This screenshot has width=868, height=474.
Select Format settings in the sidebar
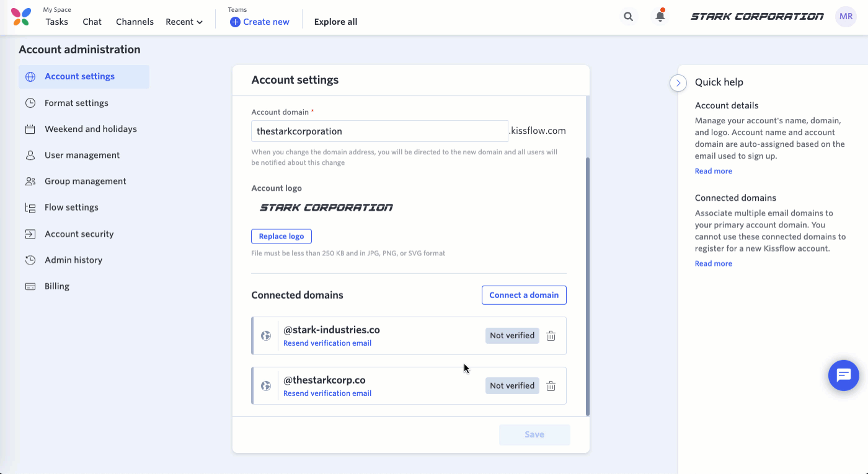tap(84, 103)
